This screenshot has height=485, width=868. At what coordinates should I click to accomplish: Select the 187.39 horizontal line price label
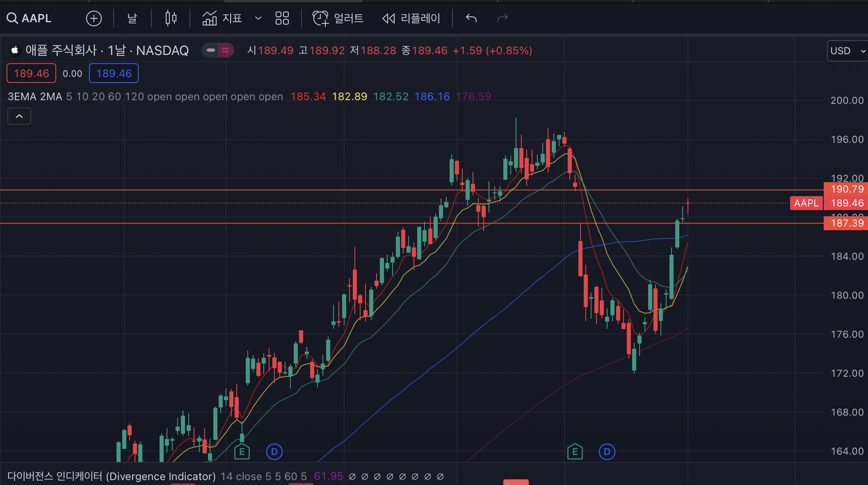point(846,223)
